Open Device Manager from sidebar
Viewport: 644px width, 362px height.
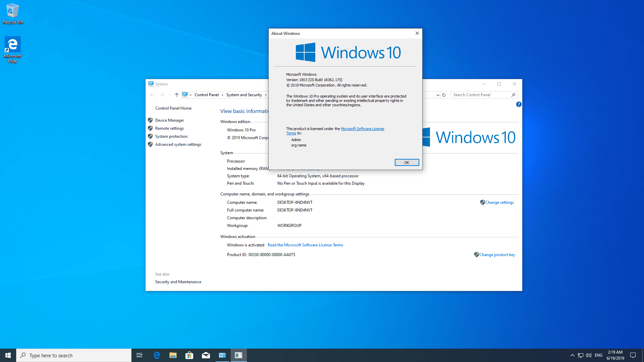tap(169, 120)
